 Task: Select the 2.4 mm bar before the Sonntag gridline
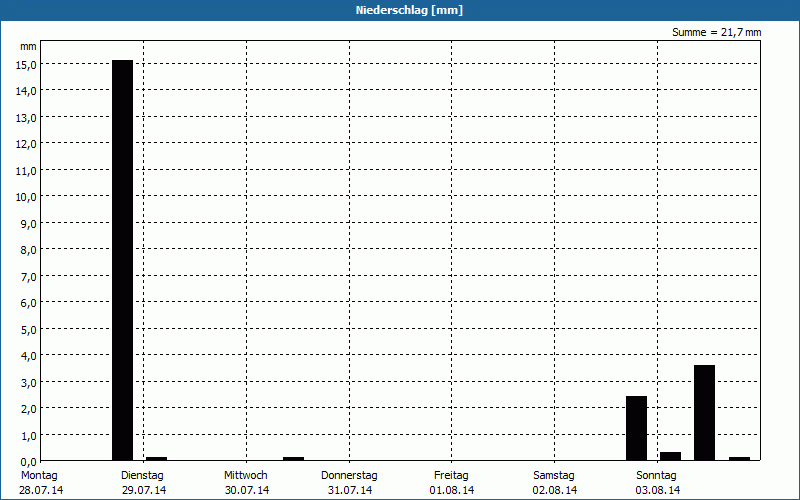pyautogui.click(x=636, y=429)
